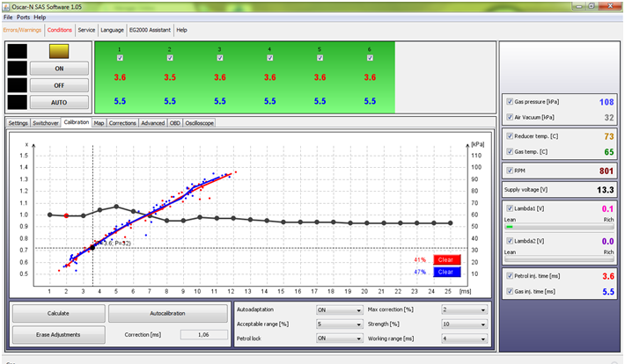Image resolution: width=625 pixels, height=364 pixels.
Task: Click the Calculate button
Action: [x=59, y=313]
